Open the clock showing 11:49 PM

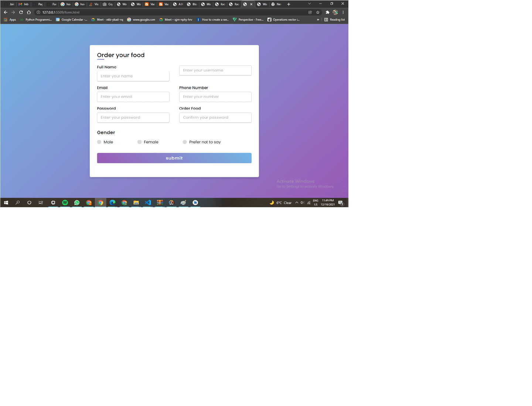click(328, 202)
